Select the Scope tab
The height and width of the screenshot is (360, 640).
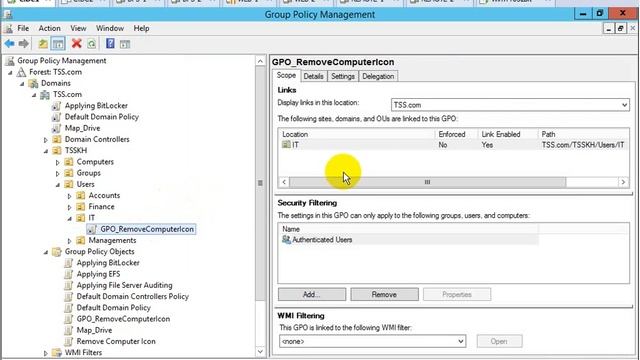286,76
